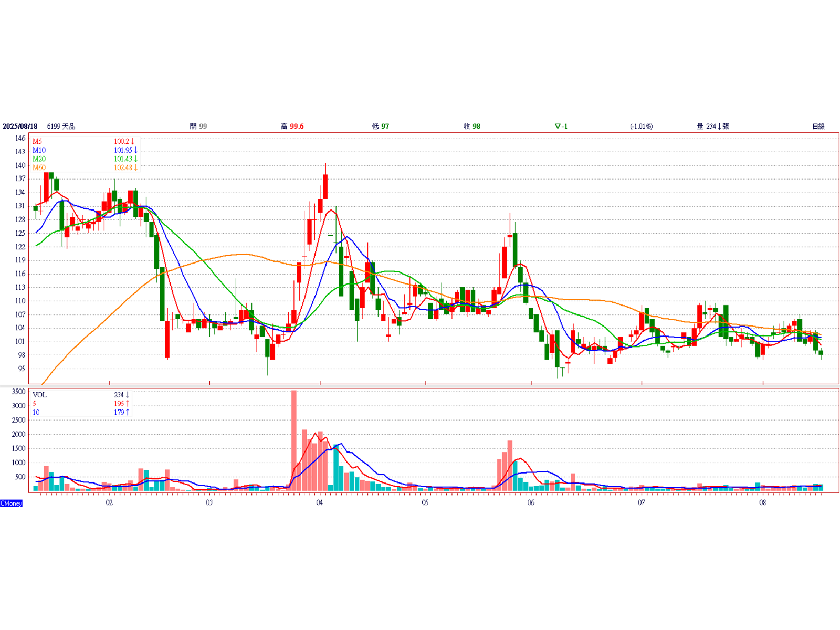
Task: Select the M5 moving average legend label
Action: (x=37, y=141)
